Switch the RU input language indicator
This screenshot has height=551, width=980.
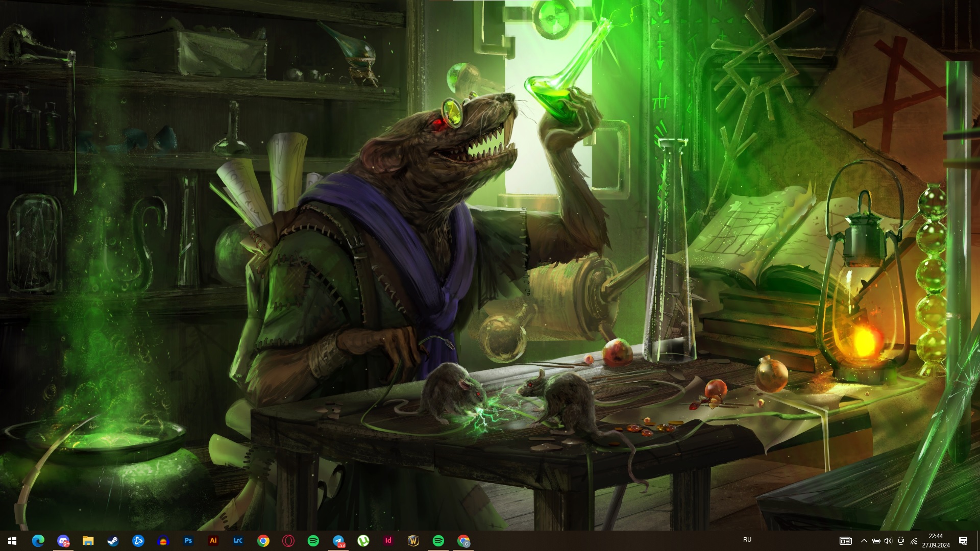point(747,540)
